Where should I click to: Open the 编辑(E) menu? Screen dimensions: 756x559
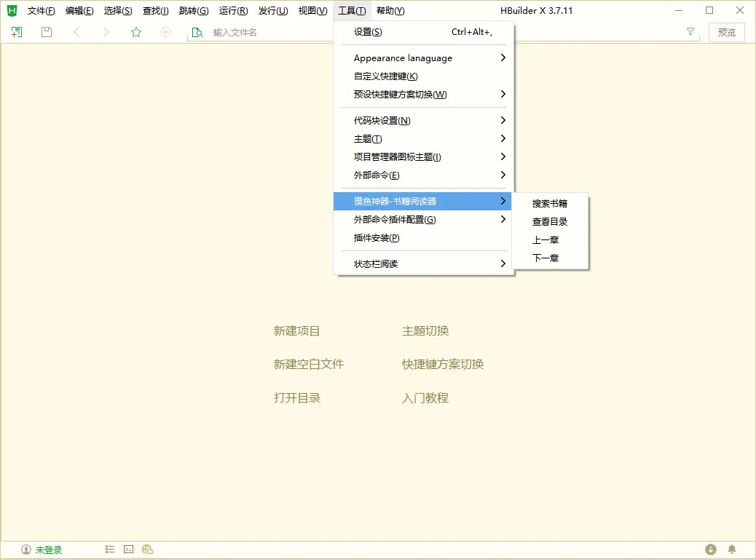click(79, 11)
